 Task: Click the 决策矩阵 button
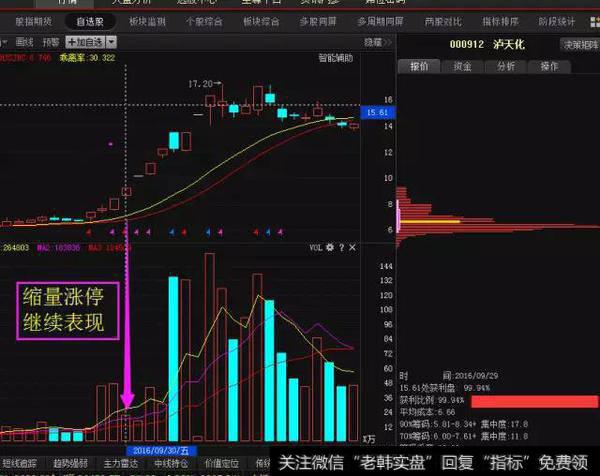[x=578, y=44]
